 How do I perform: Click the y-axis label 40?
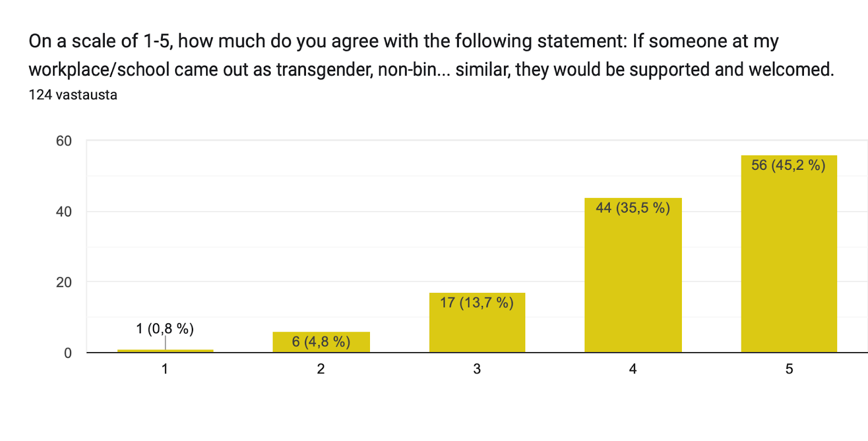(x=64, y=212)
